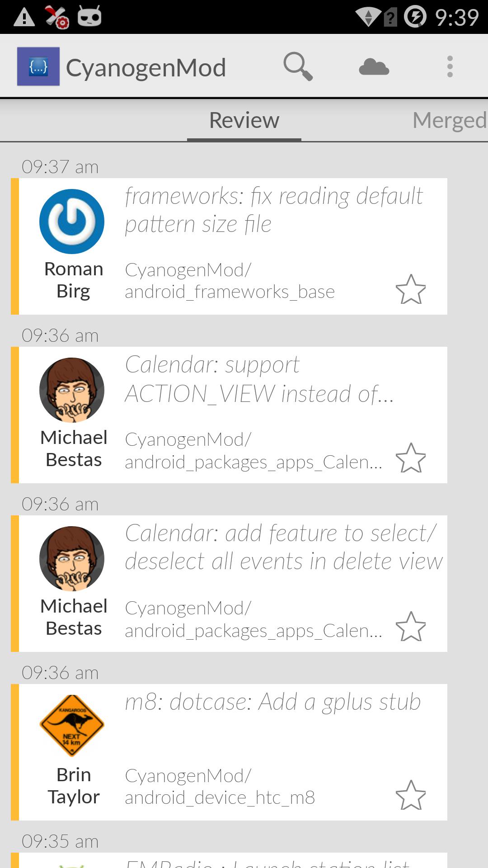This screenshot has height=868, width=488.
Task: Switch to the Merged tab
Action: [449, 120]
